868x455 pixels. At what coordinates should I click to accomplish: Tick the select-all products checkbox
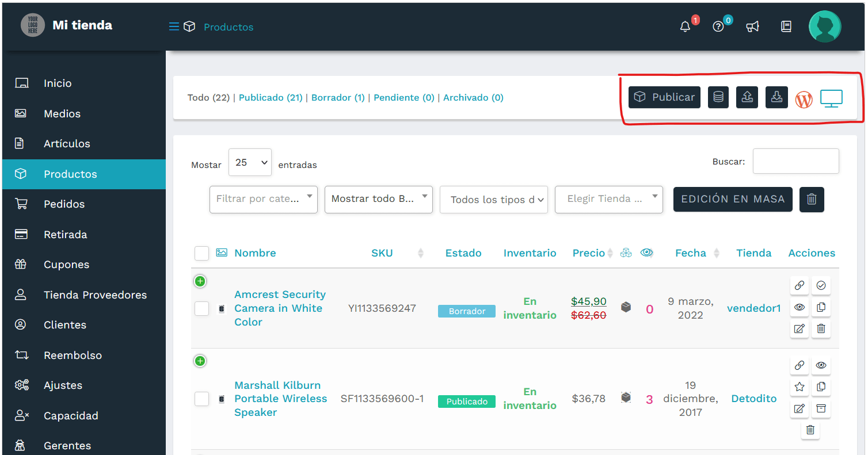[x=201, y=253]
